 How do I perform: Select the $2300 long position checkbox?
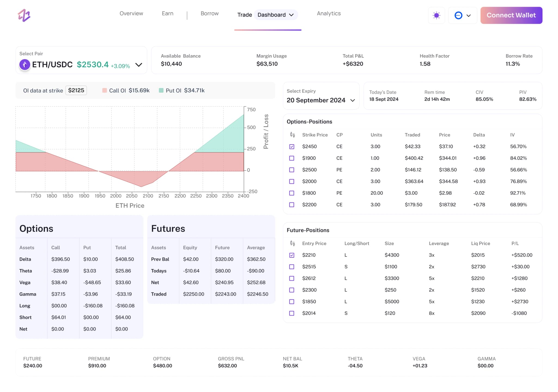point(292,290)
